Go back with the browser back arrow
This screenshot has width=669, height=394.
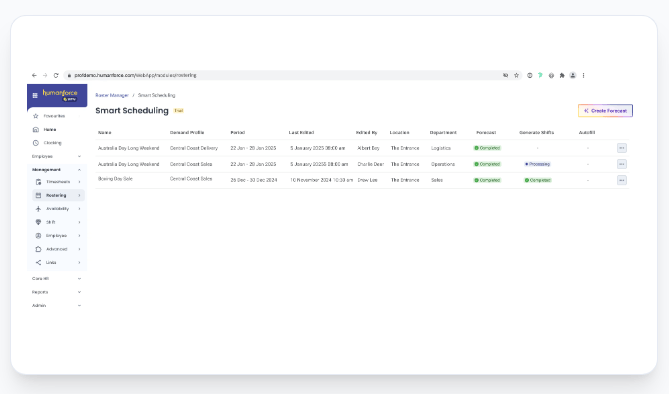pyautogui.click(x=34, y=75)
